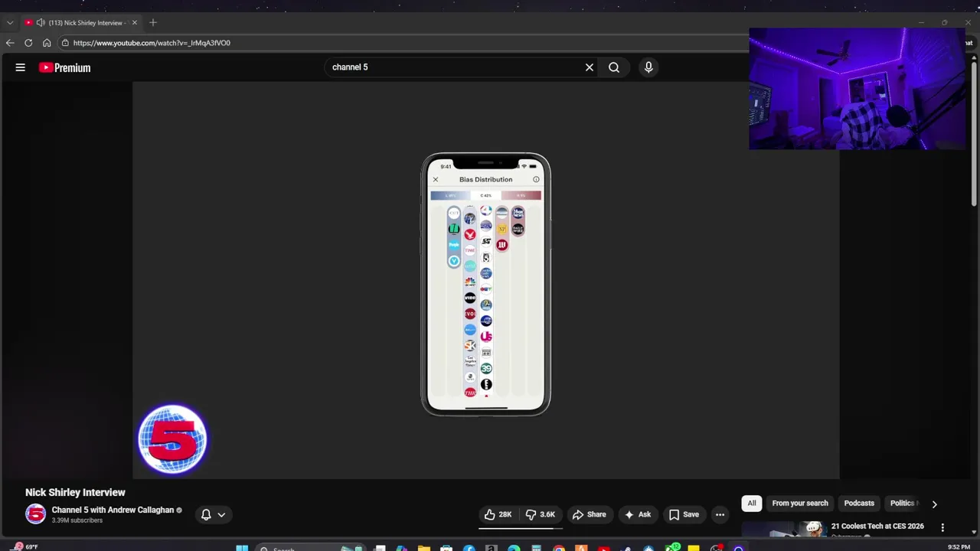
Task: Select the Podcasts chip
Action: click(859, 503)
